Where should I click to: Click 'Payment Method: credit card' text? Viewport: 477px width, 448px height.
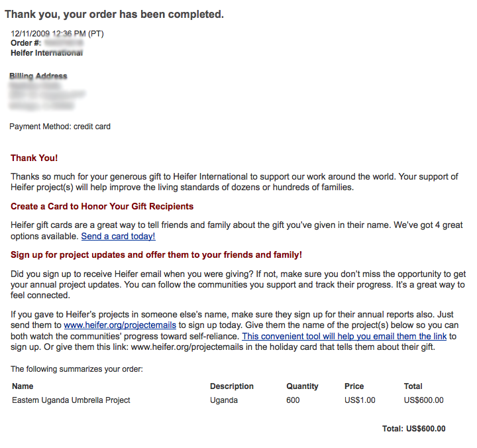[x=60, y=126]
